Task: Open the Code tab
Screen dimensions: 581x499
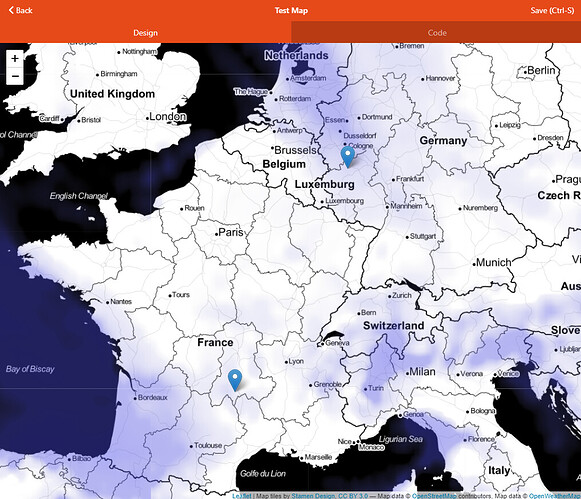Action: pyautogui.click(x=437, y=33)
